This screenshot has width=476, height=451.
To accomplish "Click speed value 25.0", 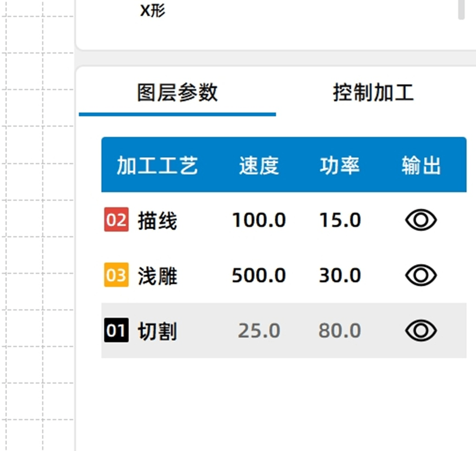I will click(x=259, y=330).
